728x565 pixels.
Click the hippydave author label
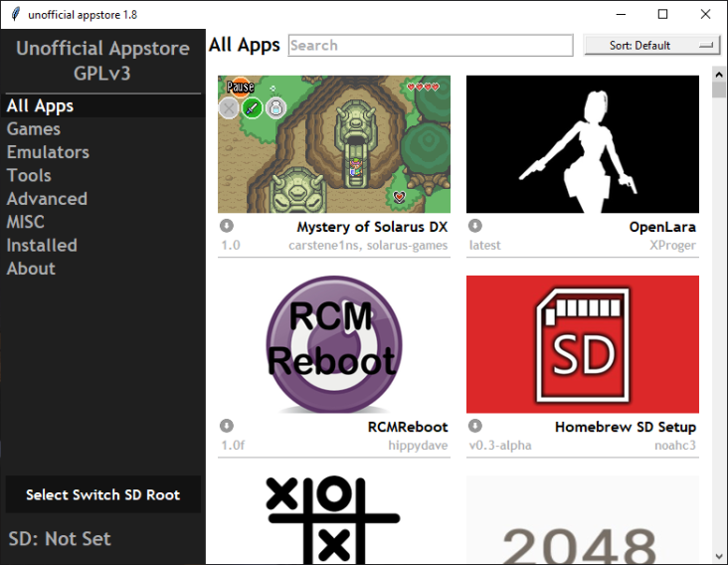point(418,446)
